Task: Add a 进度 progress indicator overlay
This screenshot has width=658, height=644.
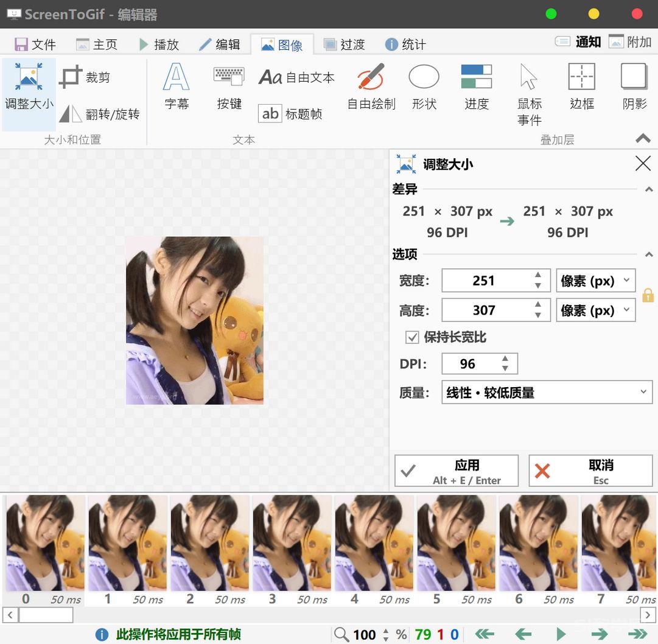Action: coord(476,85)
